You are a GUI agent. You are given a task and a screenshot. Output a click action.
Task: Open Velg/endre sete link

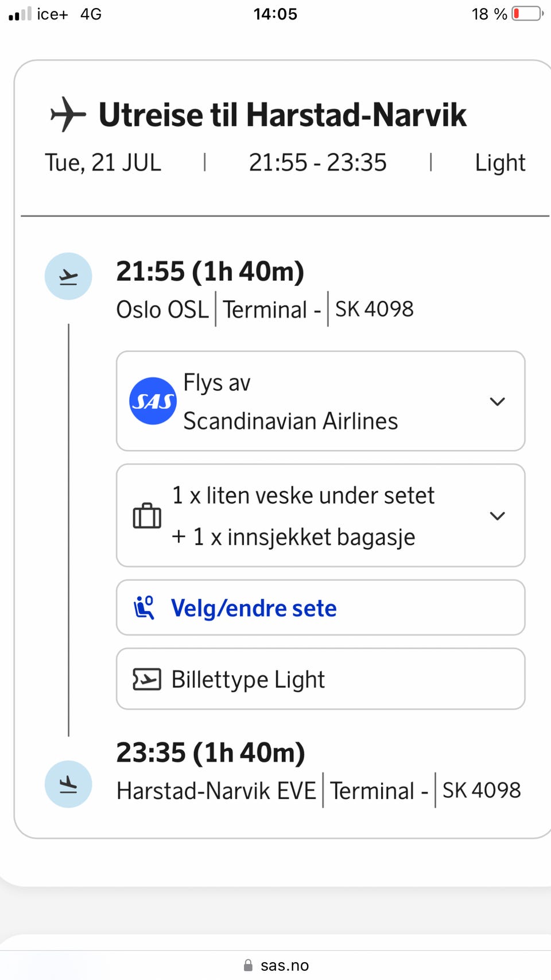(320, 607)
